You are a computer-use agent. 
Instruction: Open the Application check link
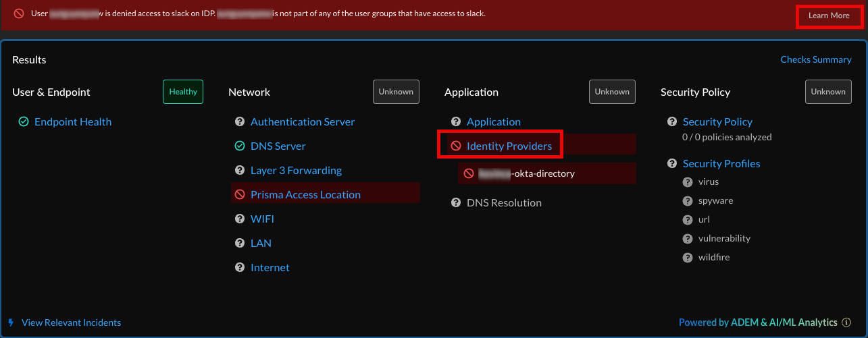coord(493,122)
